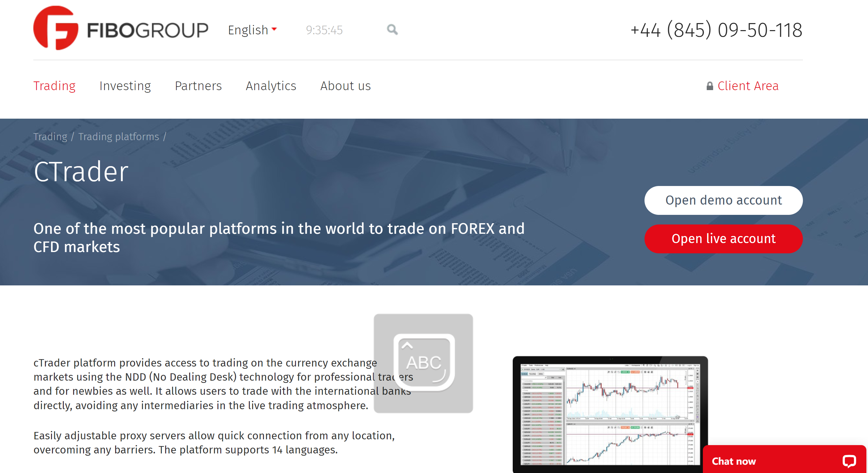Open the Partners menu

tap(198, 86)
